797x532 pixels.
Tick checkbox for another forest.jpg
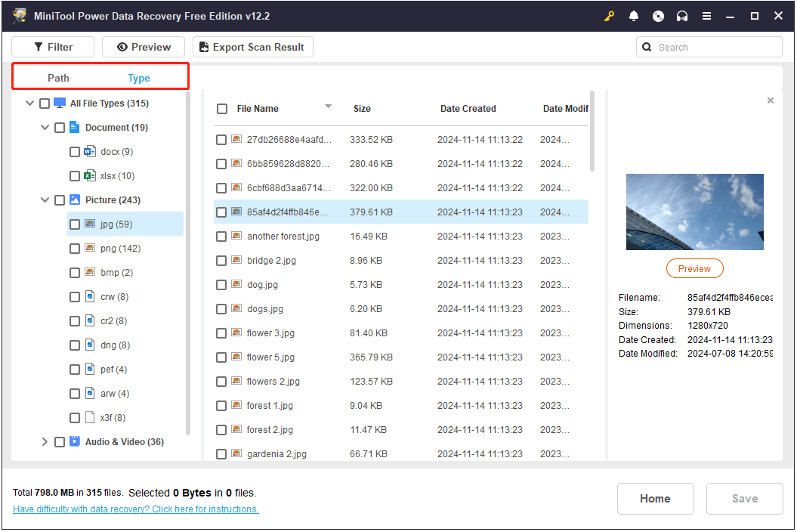tap(221, 237)
